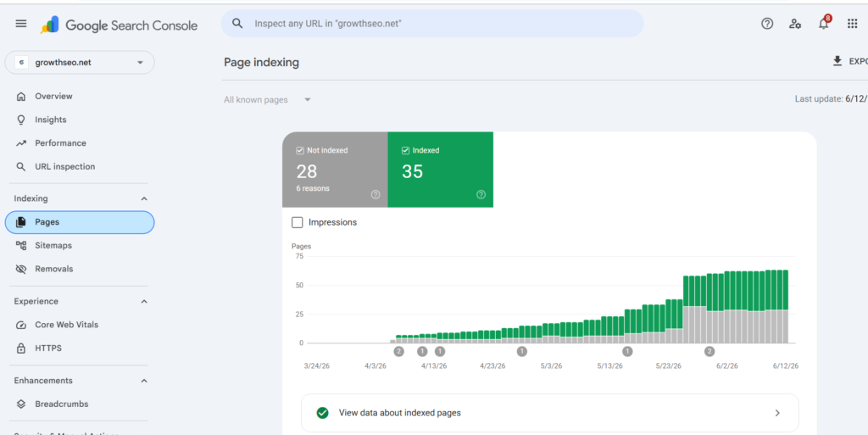Open the growthseo.net property dropdown
This screenshot has width=868, height=435.
pos(80,63)
